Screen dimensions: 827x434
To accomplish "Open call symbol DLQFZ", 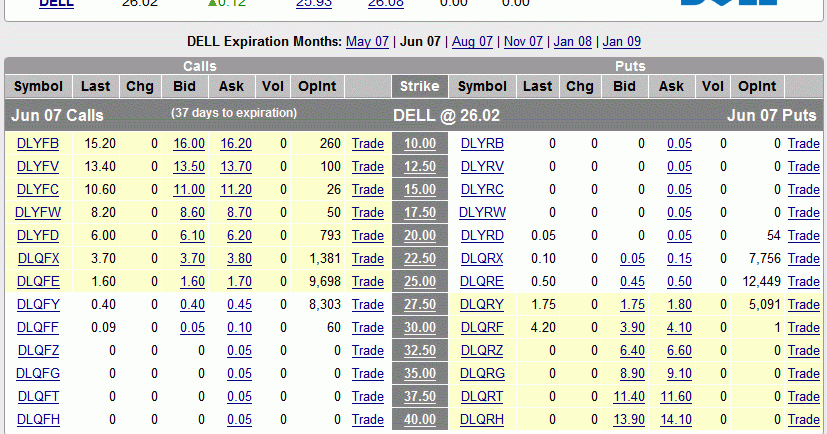I will 38,351.
